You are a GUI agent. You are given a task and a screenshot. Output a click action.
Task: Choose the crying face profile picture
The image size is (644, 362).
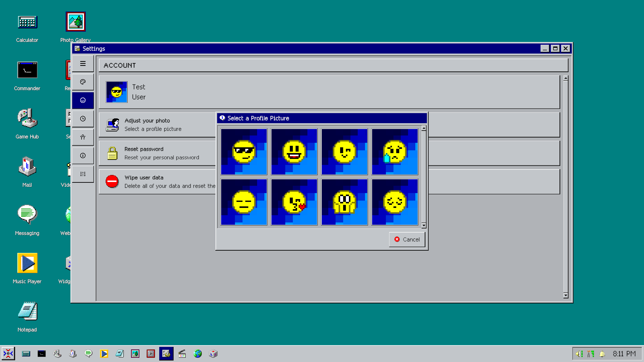point(394,152)
